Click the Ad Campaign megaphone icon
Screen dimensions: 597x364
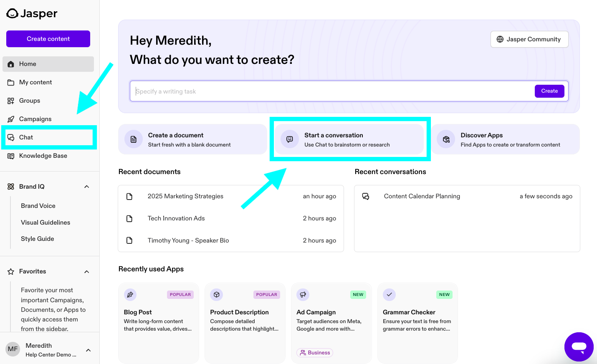[303, 295]
